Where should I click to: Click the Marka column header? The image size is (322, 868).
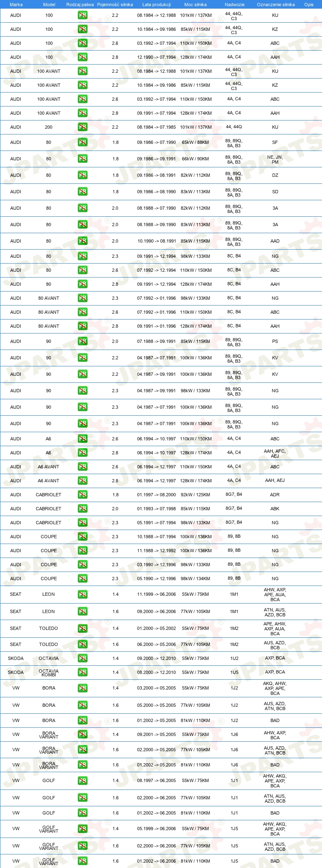pos(16,5)
